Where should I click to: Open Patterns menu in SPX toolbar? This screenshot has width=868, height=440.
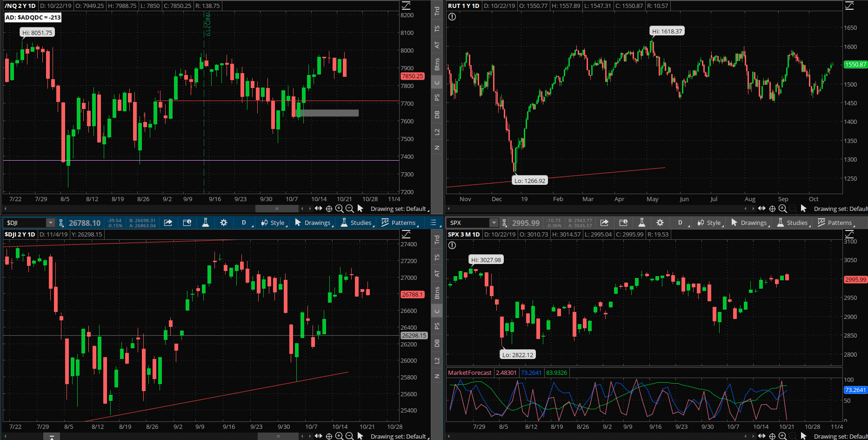click(835, 223)
